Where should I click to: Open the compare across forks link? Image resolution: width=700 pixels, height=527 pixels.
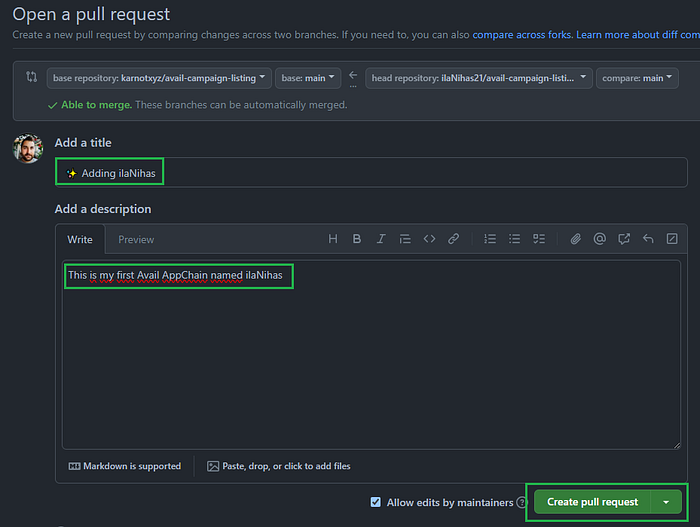coord(521,35)
